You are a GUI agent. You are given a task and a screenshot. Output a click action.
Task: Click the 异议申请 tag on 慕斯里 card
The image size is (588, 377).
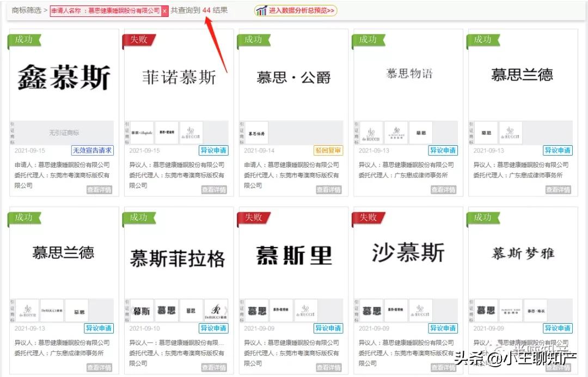coord(328,328)
